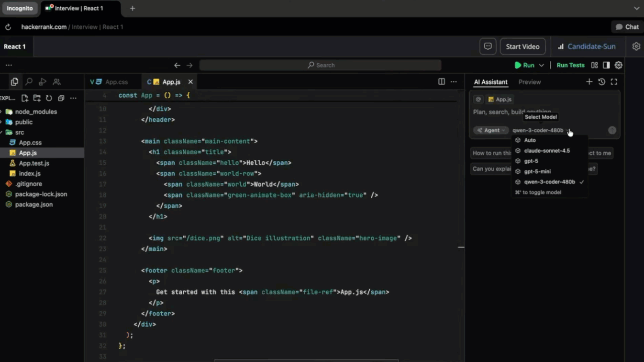Expand AI Assistant to fullscreen
644x362 pixels.
click(614, 82)
